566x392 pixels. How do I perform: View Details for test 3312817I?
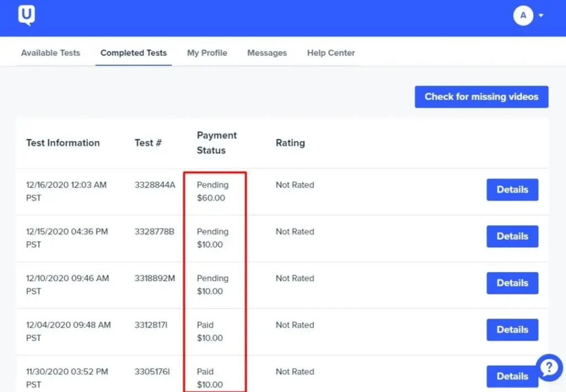[512, 330]
